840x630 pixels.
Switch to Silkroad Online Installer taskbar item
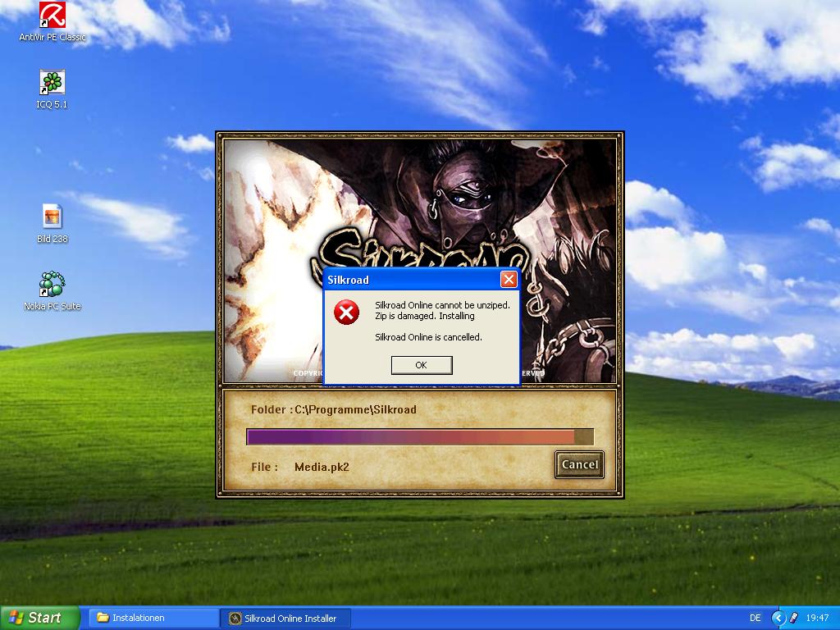point(287,619)
